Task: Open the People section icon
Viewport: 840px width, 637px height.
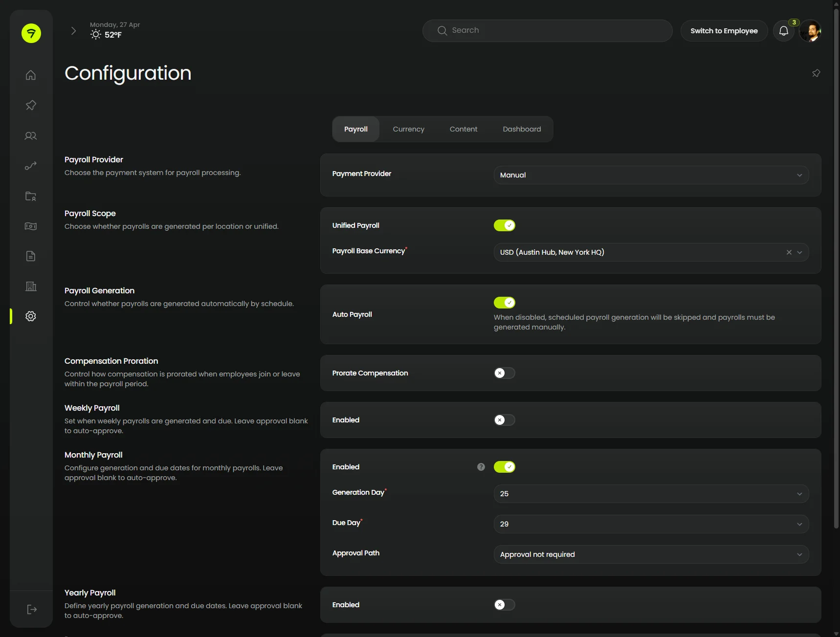Action: click(x=30, y=136)
